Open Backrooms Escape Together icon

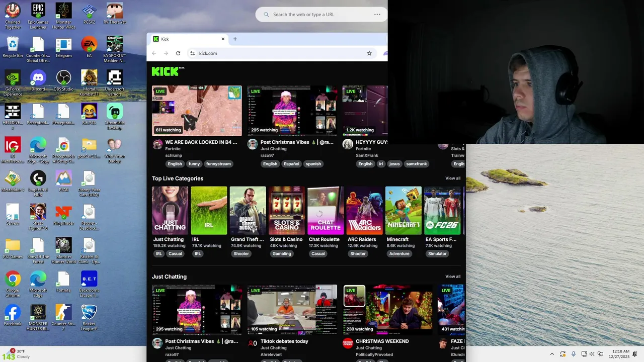pyautogui.click(x=89, y=284)
